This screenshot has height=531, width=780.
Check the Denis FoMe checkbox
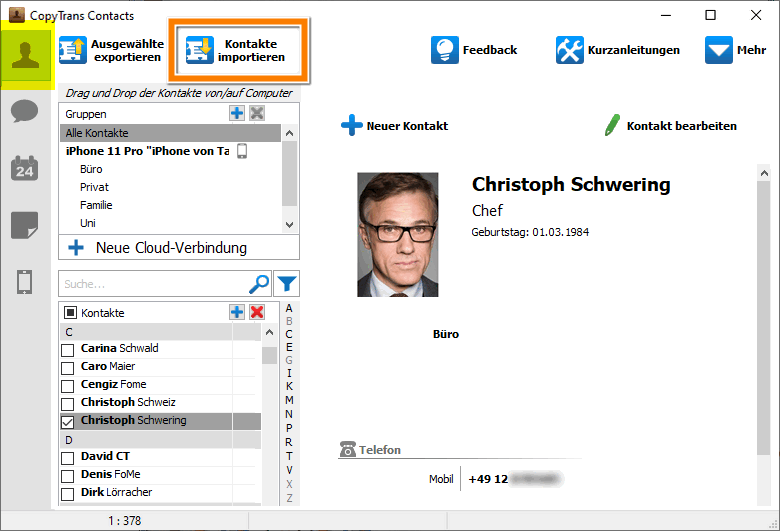[68, 476]
